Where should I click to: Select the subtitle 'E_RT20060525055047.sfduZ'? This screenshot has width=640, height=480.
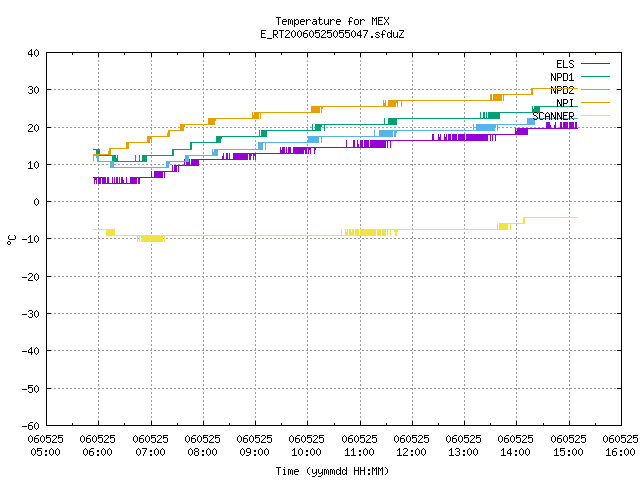(x=332, y=34)
